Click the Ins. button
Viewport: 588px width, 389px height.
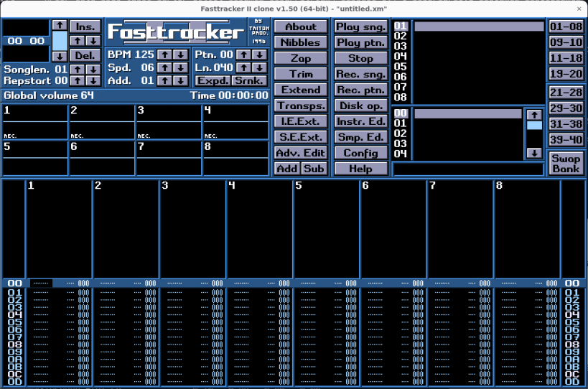[85, 27]
